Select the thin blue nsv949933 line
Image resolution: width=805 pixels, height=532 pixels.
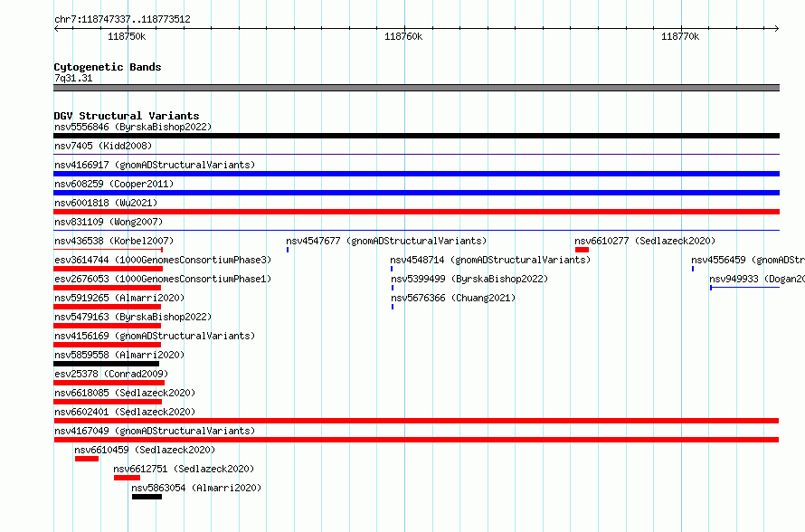point(745,288)
